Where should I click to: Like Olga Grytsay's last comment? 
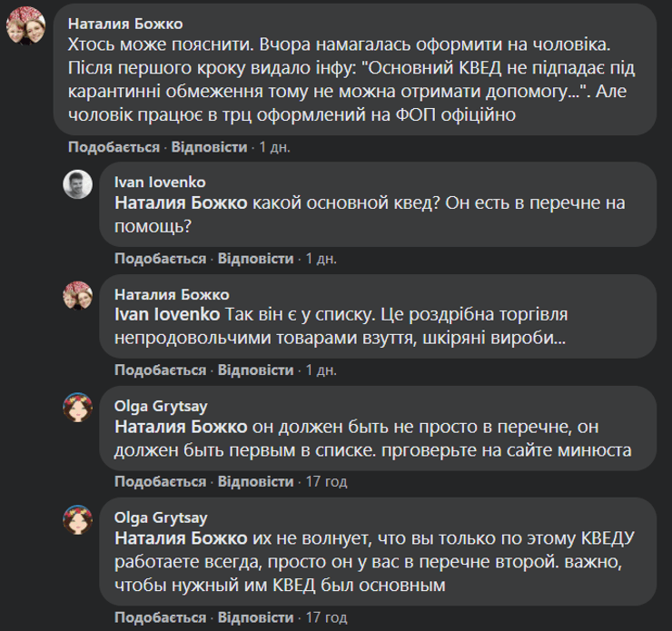pyautogui.click(x=160, y=618)
